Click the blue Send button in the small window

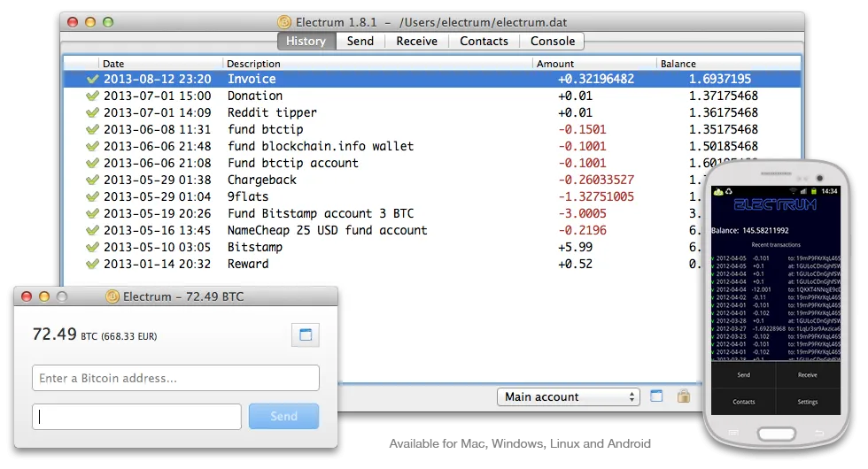point(283,417)
